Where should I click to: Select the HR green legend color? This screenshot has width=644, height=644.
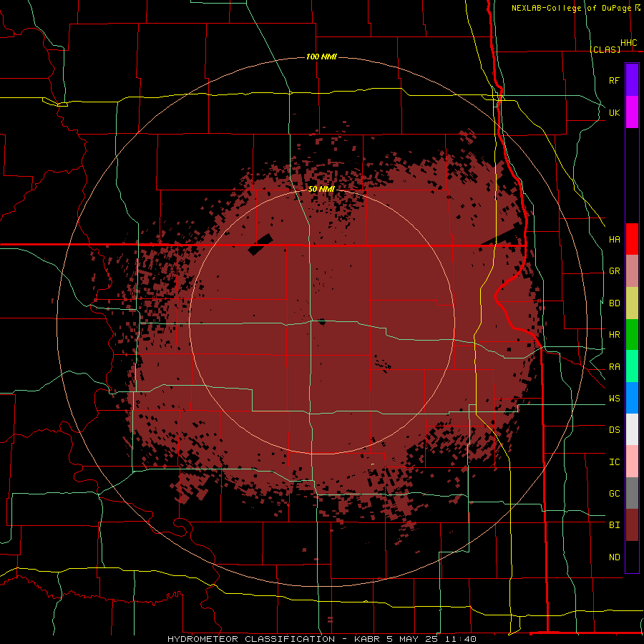click(x=632, y=335)
